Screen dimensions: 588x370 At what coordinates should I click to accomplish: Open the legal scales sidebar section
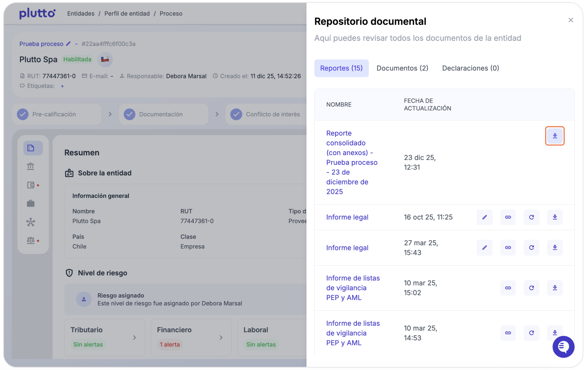(30, 240)
